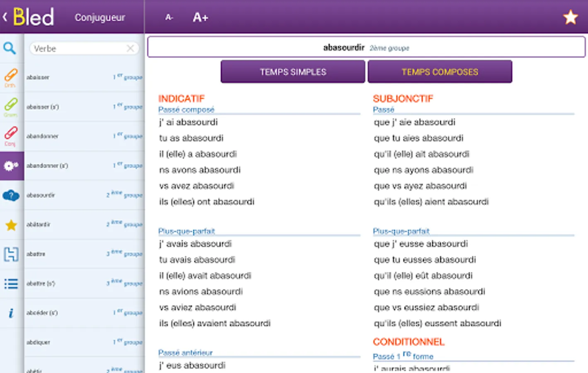Screen dimensions: 588x373
Task: Click the Passé antérieur heading
Action: point(185,353)
